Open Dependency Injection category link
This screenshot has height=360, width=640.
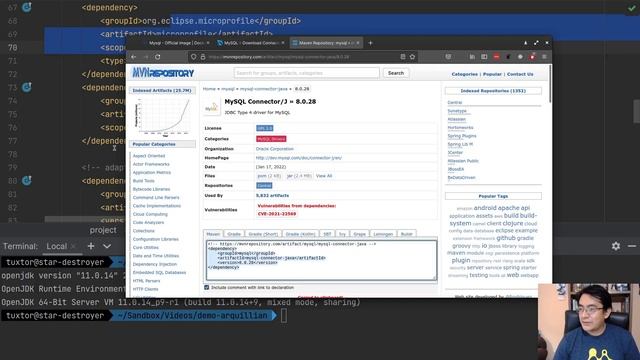[155, 264]
